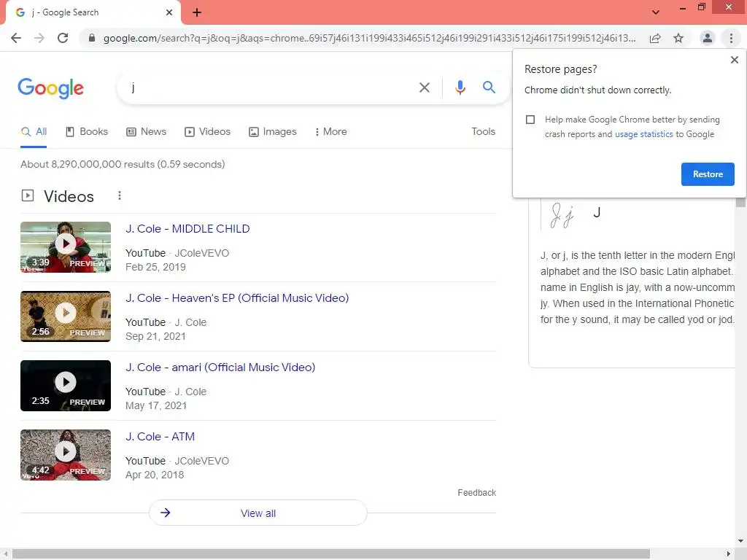Open Chrome's three-dot menu
Viewport: 747px width, 560px height.
[x=731, y=38]
